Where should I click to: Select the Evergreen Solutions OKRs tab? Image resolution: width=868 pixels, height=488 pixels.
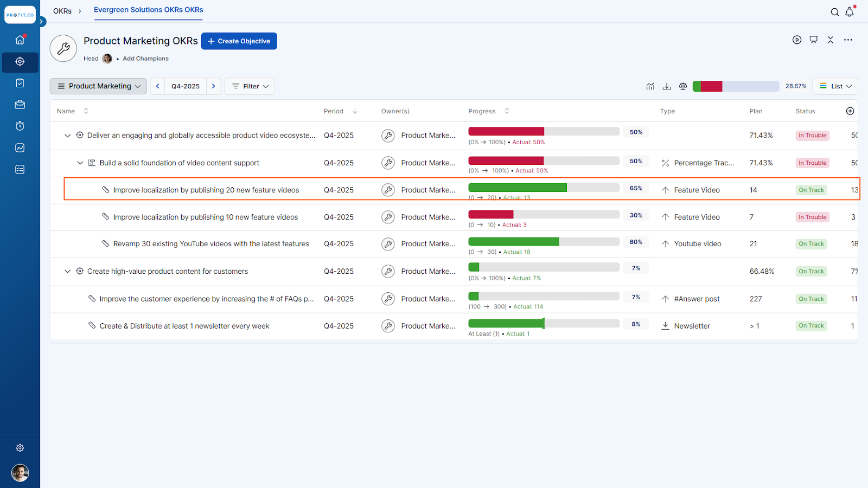148,10
